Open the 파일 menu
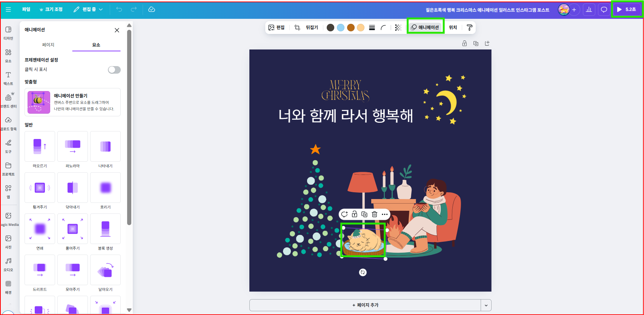644x315 pixels. coord(26,9)
